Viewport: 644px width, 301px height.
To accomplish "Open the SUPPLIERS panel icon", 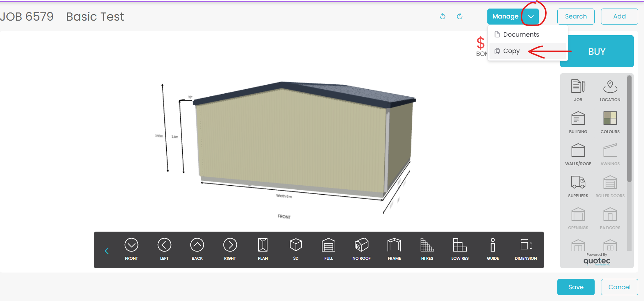I will 578,182.
